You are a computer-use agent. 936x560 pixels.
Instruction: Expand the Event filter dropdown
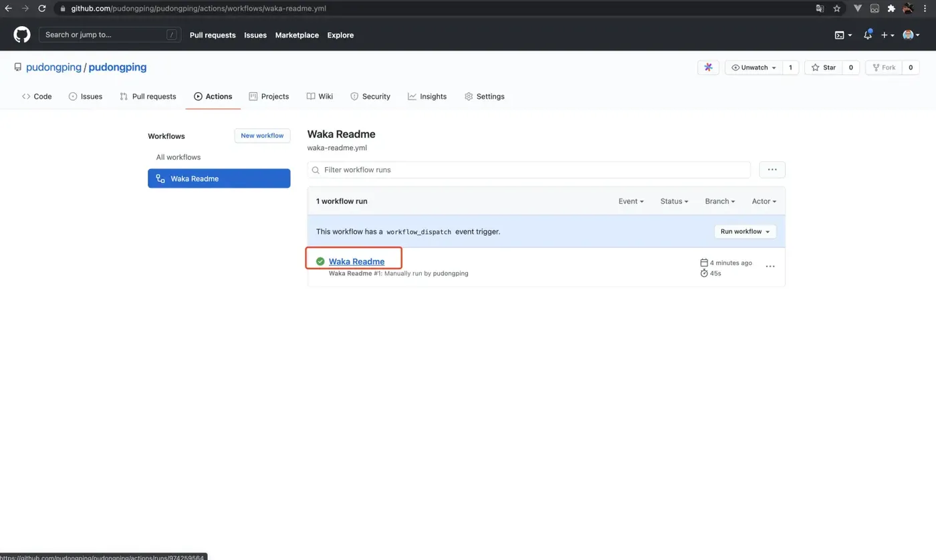pyautogui.click(x=631, y=201)
